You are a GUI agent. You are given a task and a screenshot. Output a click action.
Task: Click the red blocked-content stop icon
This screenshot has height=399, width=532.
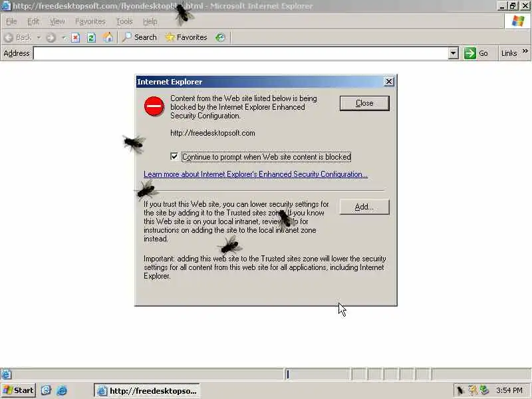point(154,106)
